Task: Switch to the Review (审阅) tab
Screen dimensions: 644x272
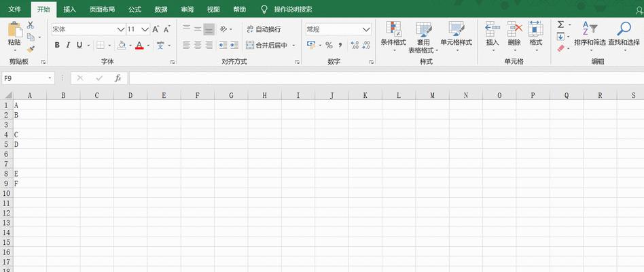Action: click(x=187, y=9)
